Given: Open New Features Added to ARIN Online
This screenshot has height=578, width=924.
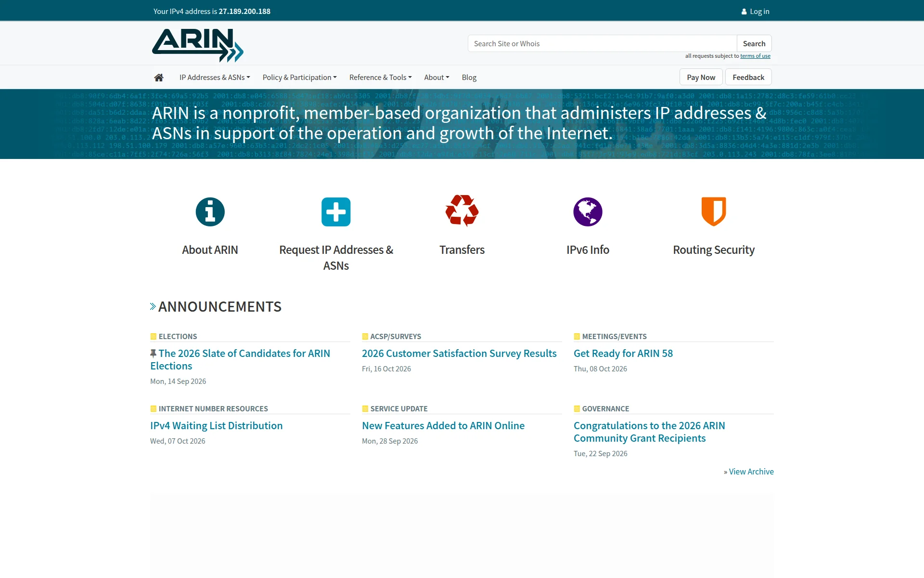Looking at the screenshot, I should click(443, 426).
